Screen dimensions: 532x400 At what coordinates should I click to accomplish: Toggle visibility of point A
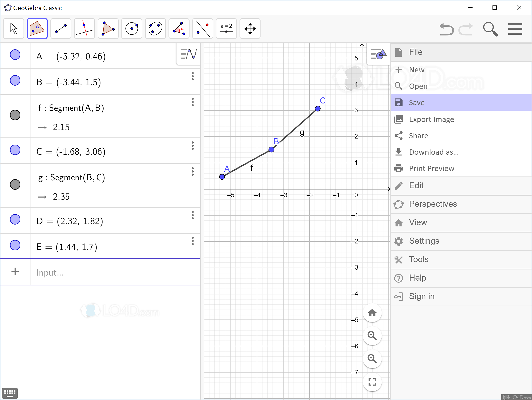15,55
